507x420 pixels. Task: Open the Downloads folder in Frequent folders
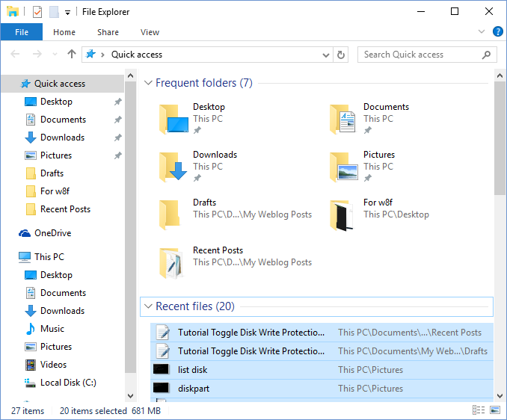point(173,167)
